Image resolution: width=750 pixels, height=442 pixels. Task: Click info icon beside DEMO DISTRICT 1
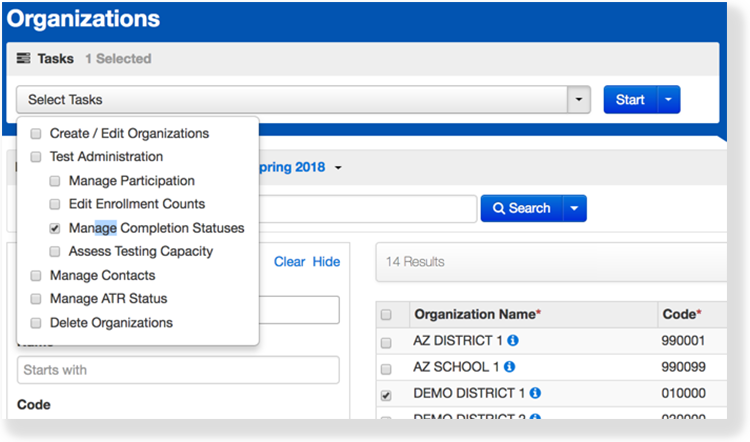[x=534, y=394]
